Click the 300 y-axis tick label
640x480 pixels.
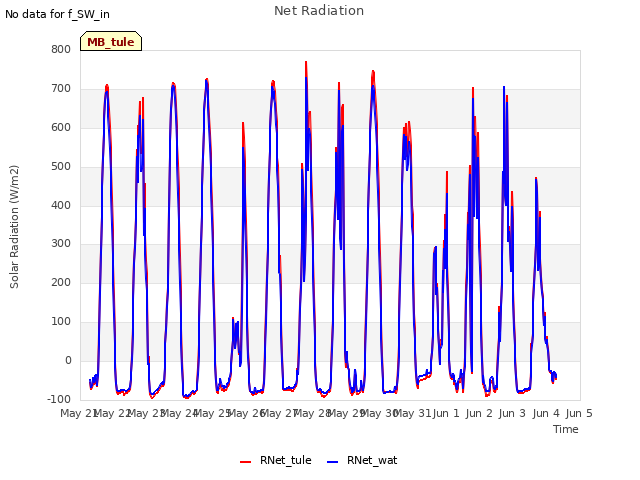(61, 244)
